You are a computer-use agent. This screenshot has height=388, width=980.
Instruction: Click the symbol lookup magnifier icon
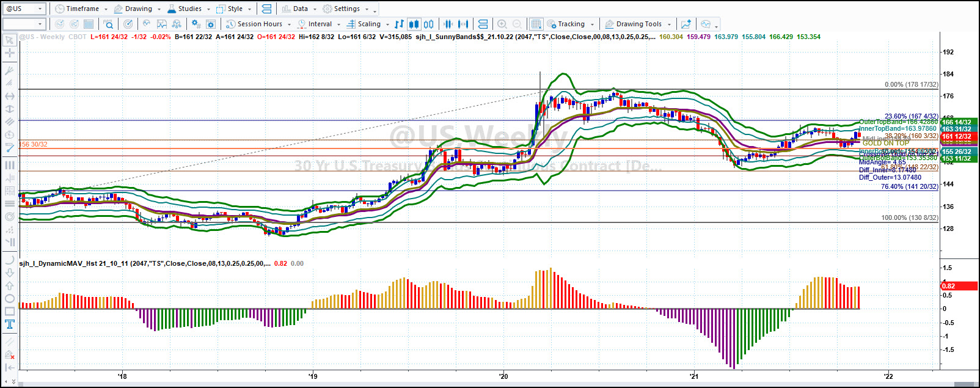pos(108,24)
